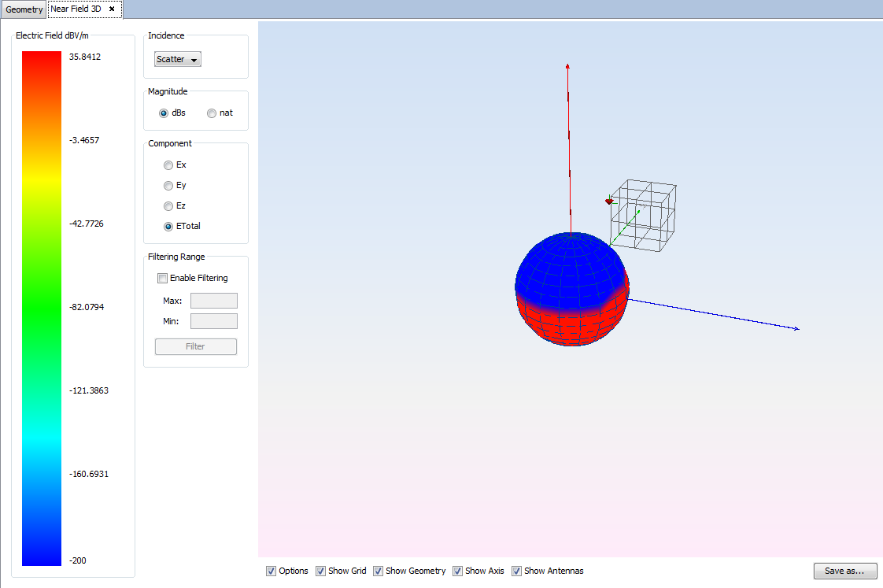Uncheck the Options checkbox
This screenshot has width=883, height=588.
pyautogui.click(x=272, y=571)
